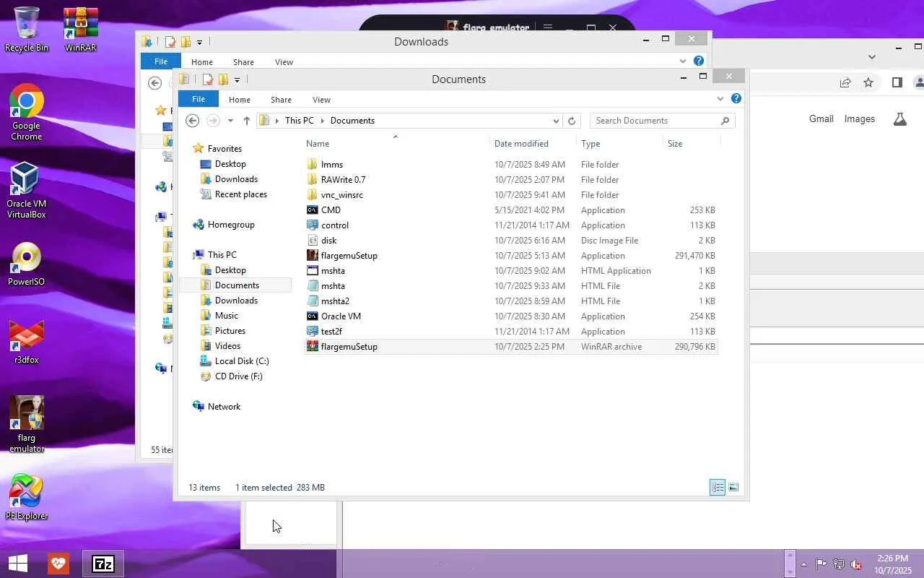Click the Search Documents box
This screenshot has height=578, width=924.
(662, 121)
